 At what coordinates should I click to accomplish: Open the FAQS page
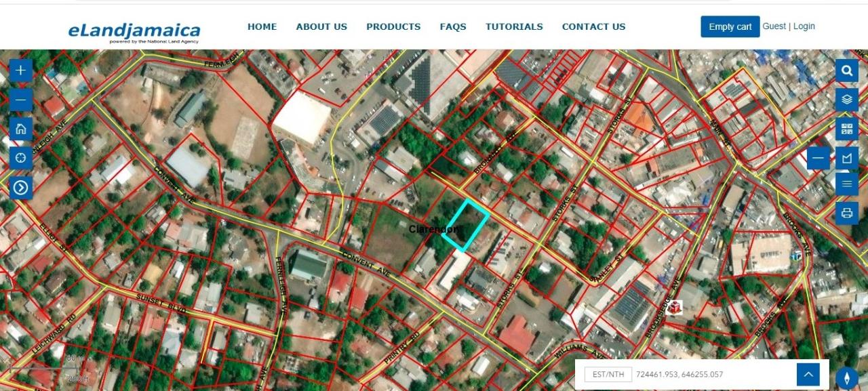pyautogui.click(x=453, y=26)
